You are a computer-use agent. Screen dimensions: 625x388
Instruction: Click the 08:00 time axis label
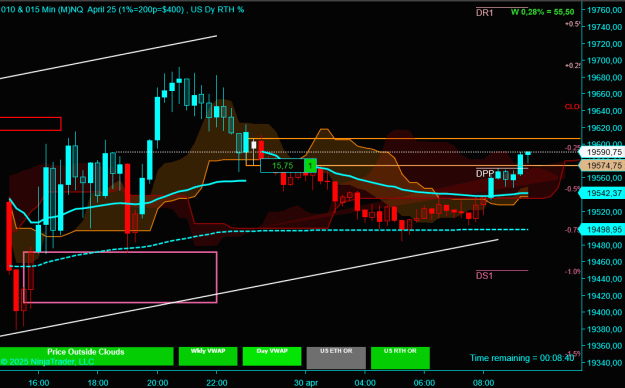(x=483, y=383)
